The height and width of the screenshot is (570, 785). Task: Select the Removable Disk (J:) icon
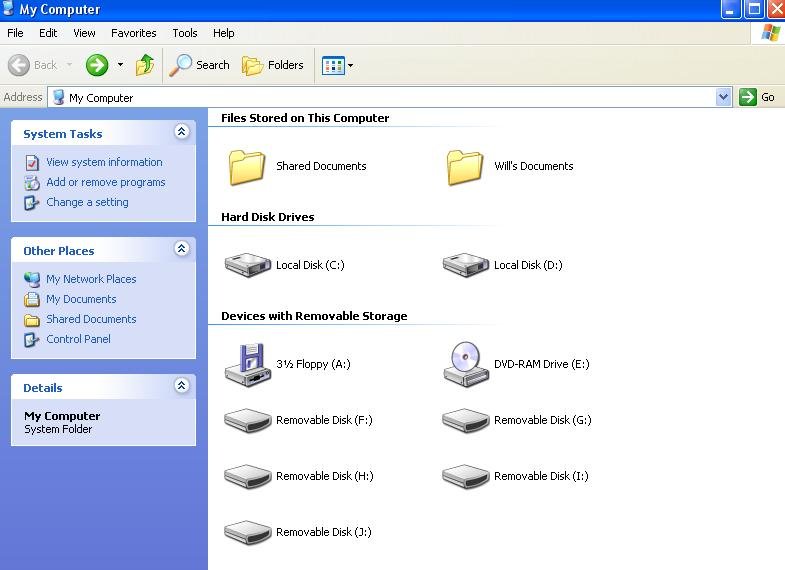247,532
